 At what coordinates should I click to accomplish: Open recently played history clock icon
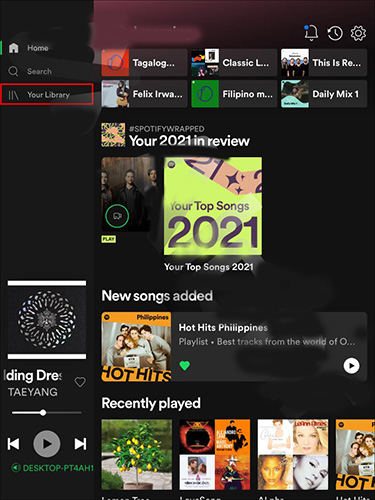[x=335, y=33]
